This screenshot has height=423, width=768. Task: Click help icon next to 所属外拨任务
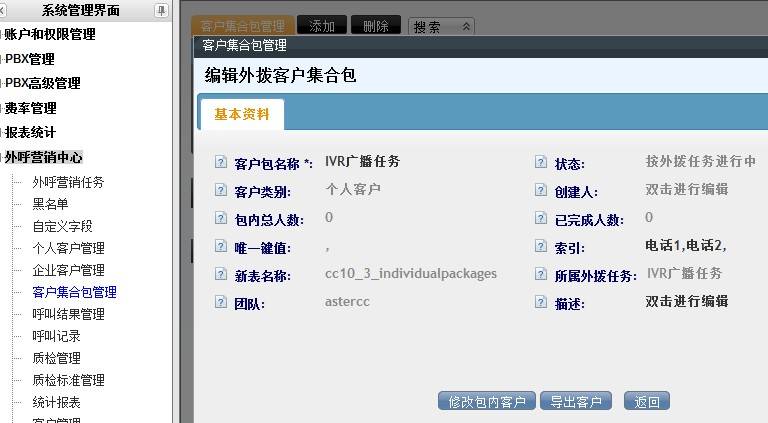click(541, 274)
